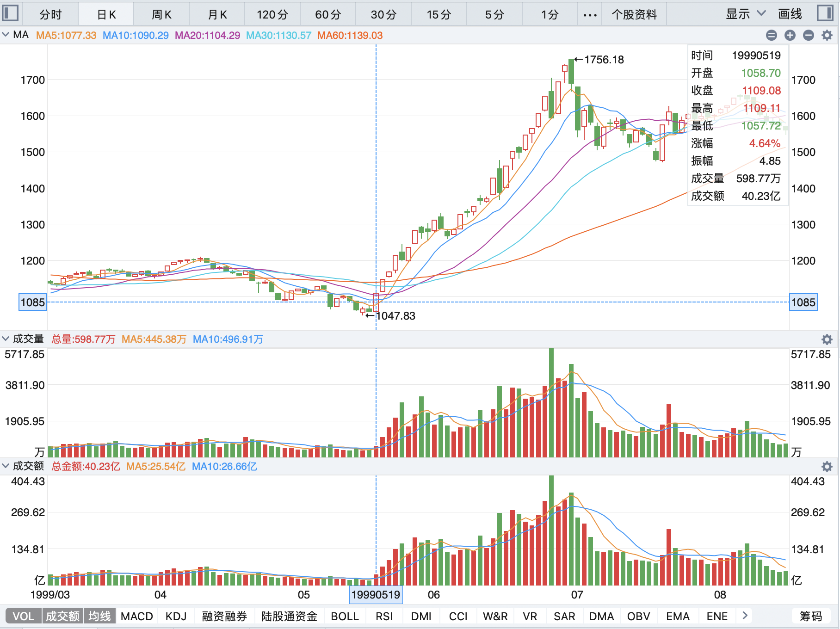This screenshot has height=629, width=840.
Task: Enable the MACD indicator
Action: [136, 616]
